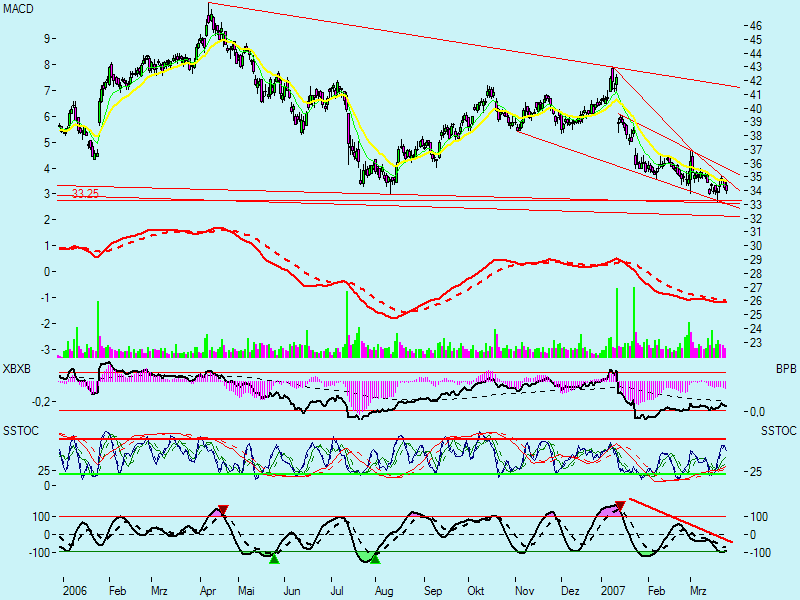800x600 pixels.
Task: Click the right SSTOC label
Action: pyautogui.click(x=779, y=431)
